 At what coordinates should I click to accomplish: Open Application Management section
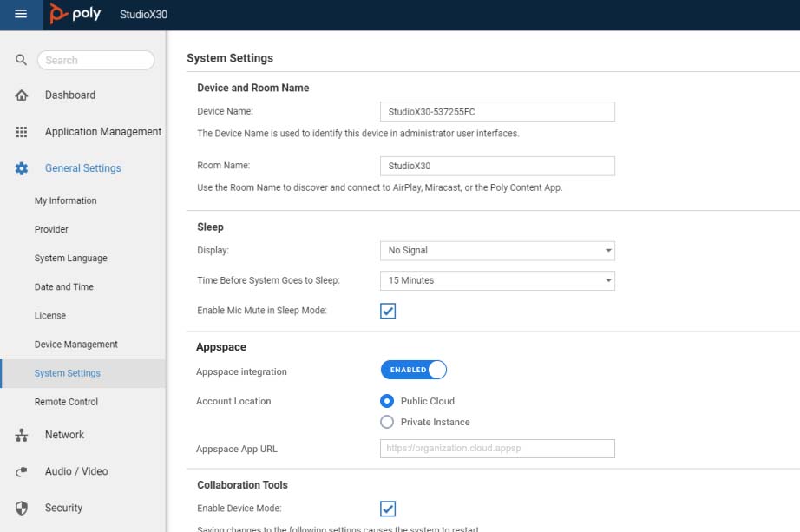click(103, 132)
